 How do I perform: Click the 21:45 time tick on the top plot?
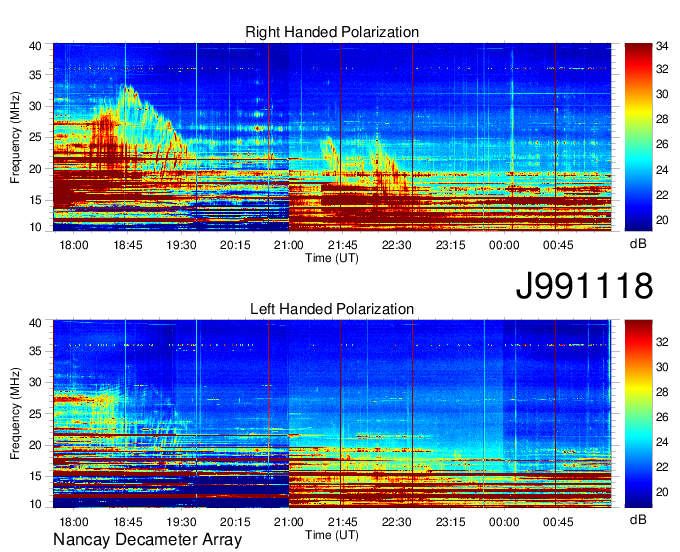pyautogui.click(x=343, y=245)
